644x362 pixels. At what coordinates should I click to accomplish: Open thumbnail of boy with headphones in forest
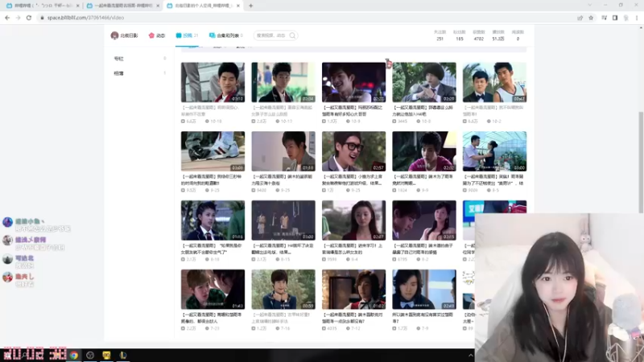pos(283,289)
